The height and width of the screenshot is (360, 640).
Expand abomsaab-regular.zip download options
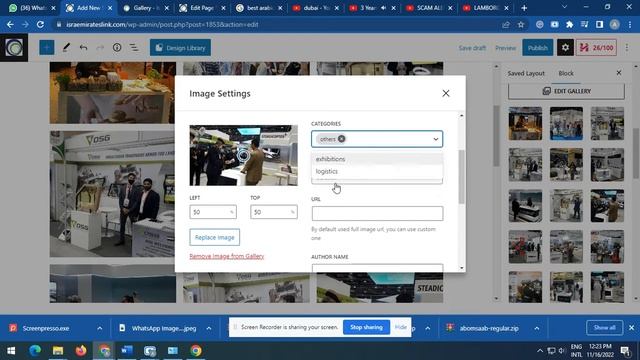pyautogui.click(x=536, y=328)
